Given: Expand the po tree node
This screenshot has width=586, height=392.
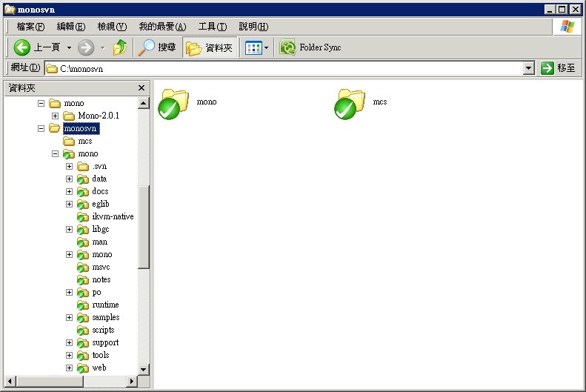Looking at the screenshot, I should [69, 292].
